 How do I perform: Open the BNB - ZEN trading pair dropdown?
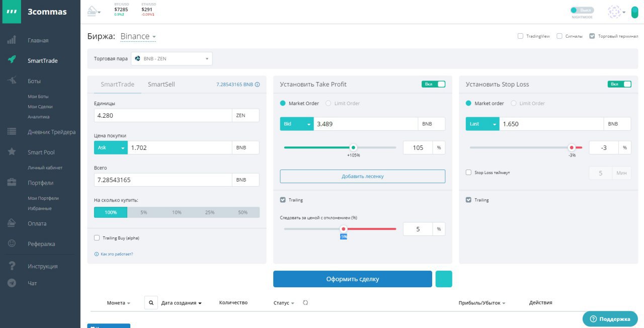(x=172, y=59)
